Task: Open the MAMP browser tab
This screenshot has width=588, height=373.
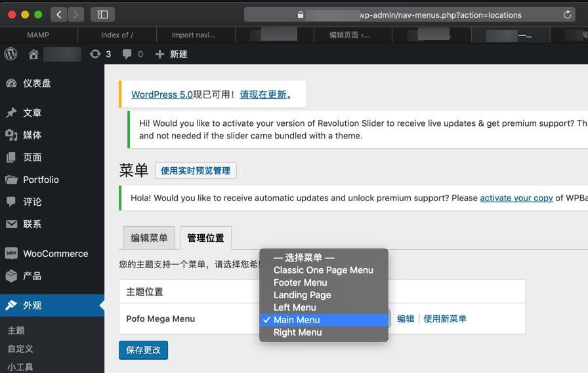Action: tap(38, 35)
